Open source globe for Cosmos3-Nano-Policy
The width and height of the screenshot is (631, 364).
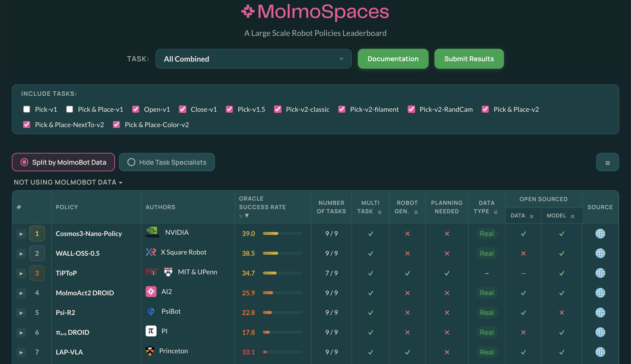[x=600, y=234]
